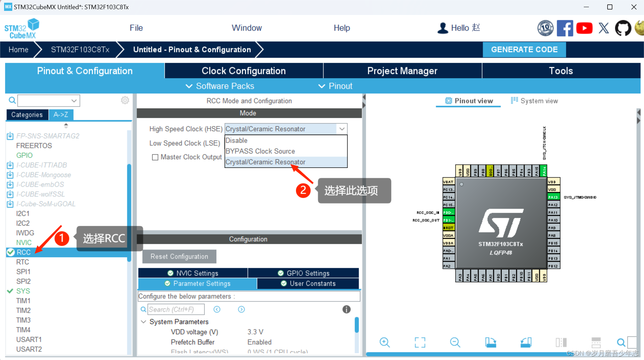Viewport: 644px width, 360px height.
Task: Click the pin search magnifier icon
Action: [621, 342]
